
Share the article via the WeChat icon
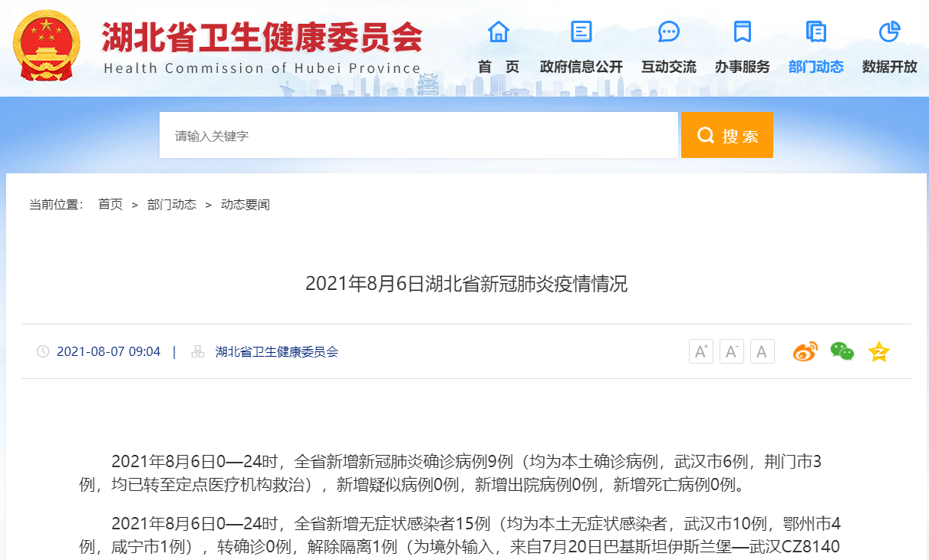click(x=842, y=351)
